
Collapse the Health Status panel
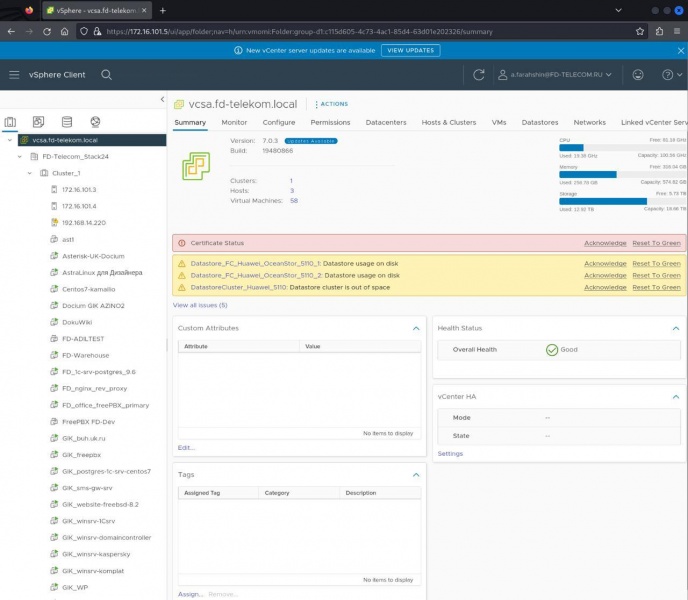point(675,328)
